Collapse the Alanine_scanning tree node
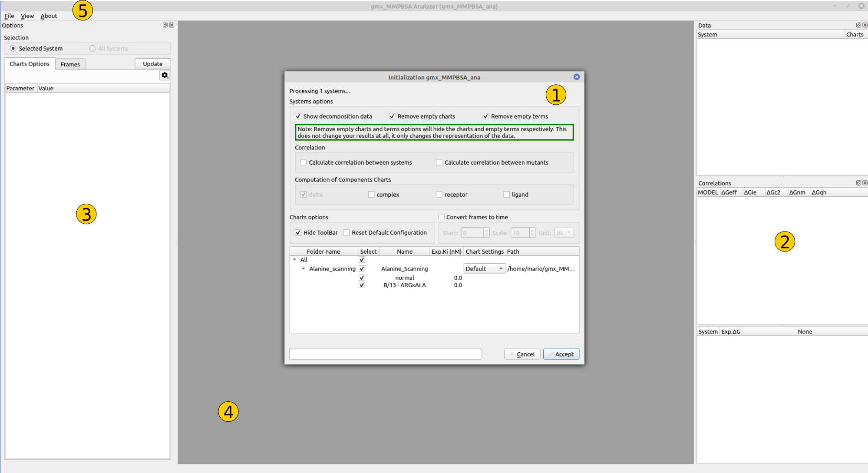The height and width of the screenshot is (473, 868). coord(304,269)
